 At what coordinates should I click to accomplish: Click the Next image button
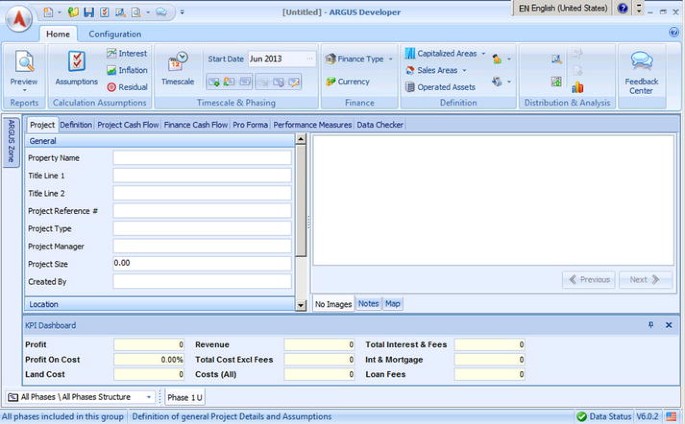coord(645,280)
